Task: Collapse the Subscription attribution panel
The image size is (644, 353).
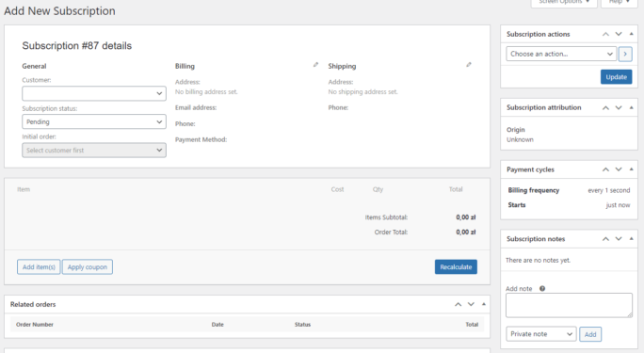Action: tap(631, 107)
